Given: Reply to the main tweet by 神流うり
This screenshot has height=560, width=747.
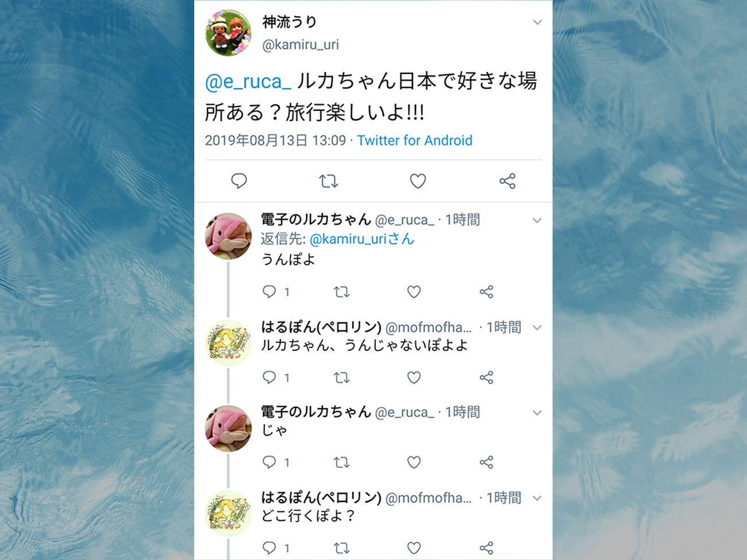Looking at the screenshot, I should click(x=239, y=181).
